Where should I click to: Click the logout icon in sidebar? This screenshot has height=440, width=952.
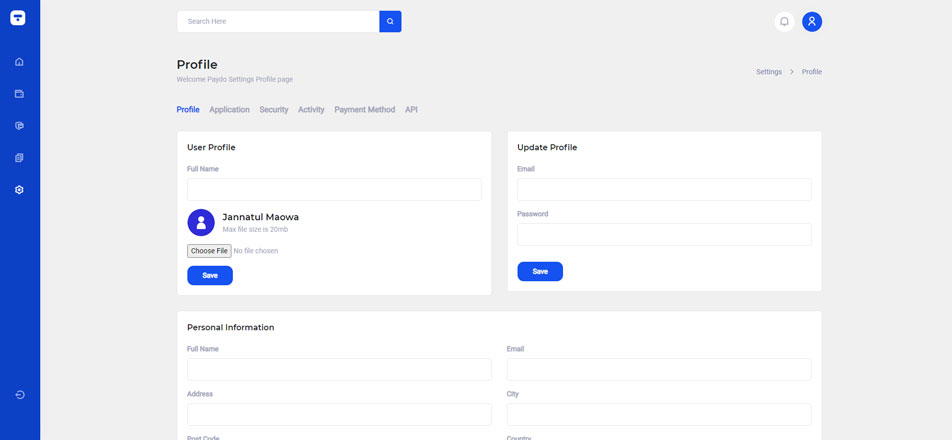pos(19,395)
